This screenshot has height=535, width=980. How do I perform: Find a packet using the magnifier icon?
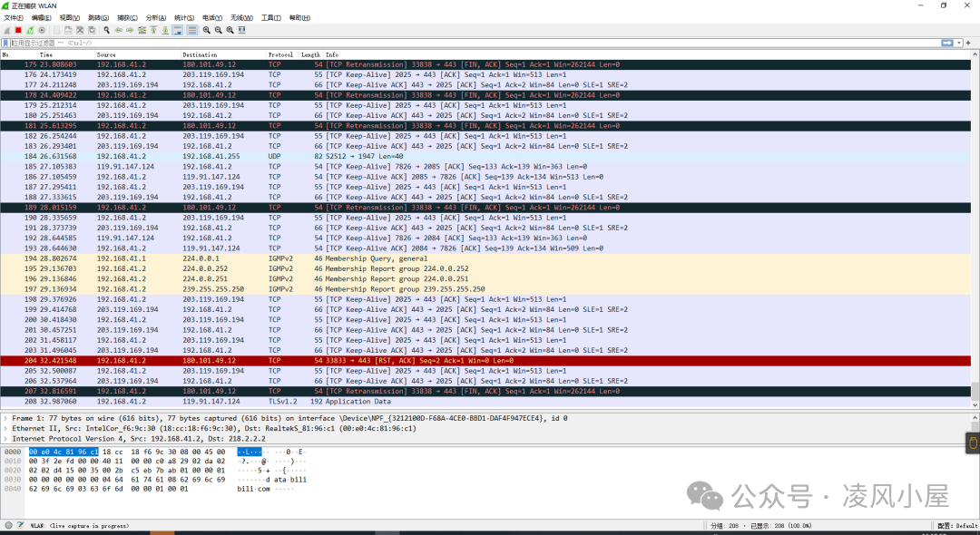click(106, 30)
